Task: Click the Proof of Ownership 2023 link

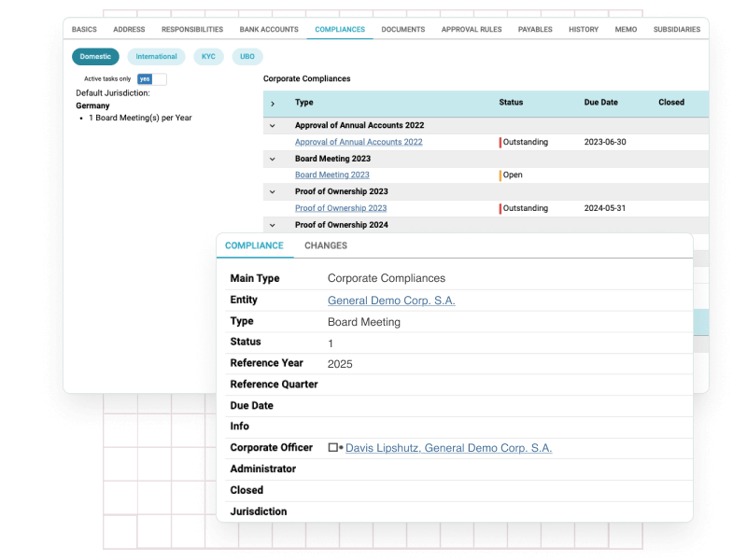Action: click(340, 208)
